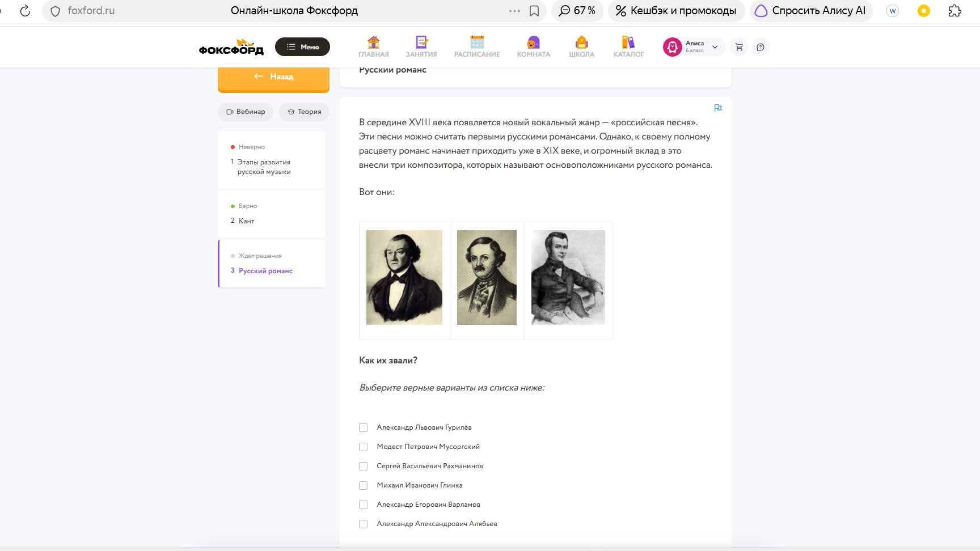Open the help chat icon
Viewport: 980px width, 551px height.
coord(761,47)
